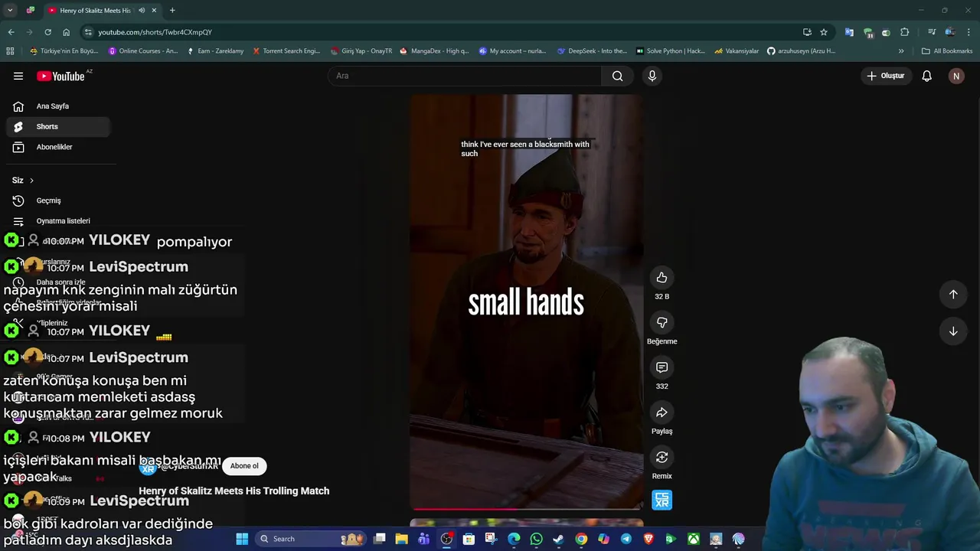Viewport: 980px width, 551px height.
Task: Open DeepSeek bookmark
Action: point(592,51)
